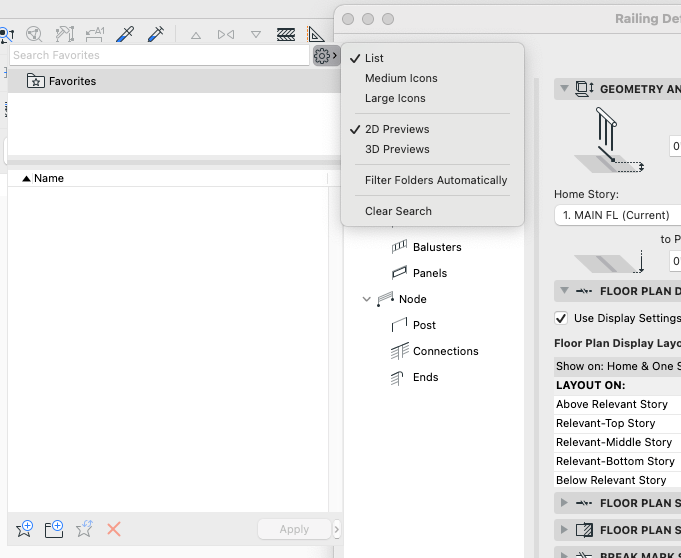Click the Ends icon

coord(397,378)
